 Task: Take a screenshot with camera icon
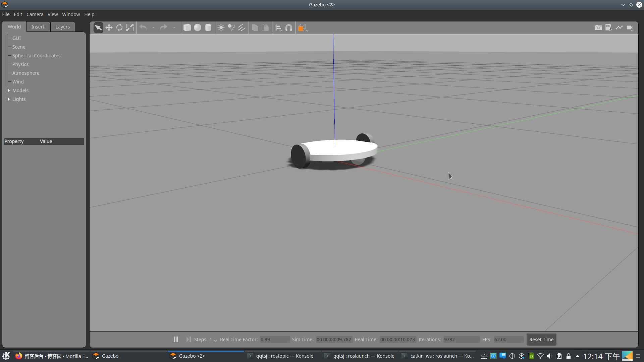point(598,28)
